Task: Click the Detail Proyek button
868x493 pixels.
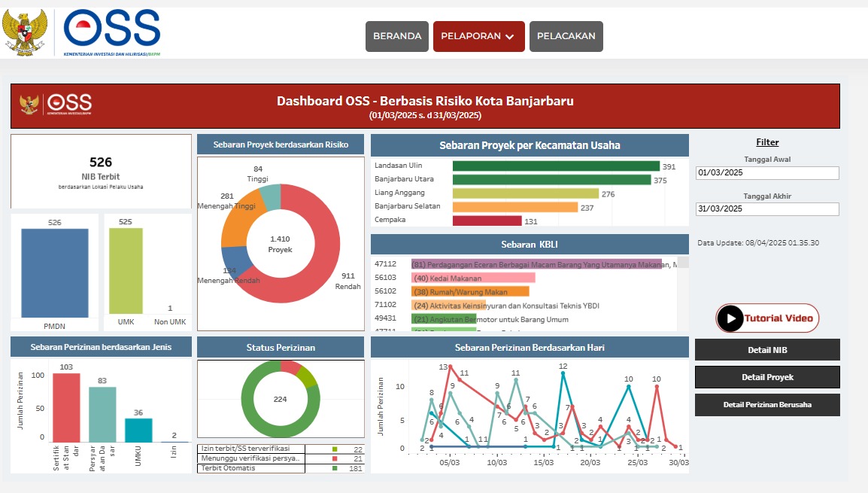Action: pos(767,377)
